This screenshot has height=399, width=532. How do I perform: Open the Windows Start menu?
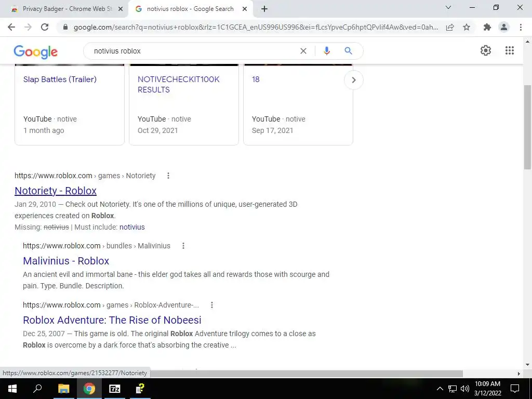tap(12, 389)
